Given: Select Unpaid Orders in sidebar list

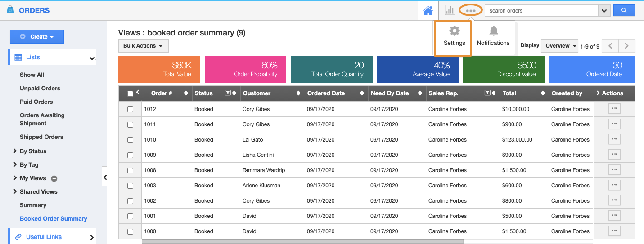Looking at the screenshot, I should pyautogui.click(x=40, y=88).
